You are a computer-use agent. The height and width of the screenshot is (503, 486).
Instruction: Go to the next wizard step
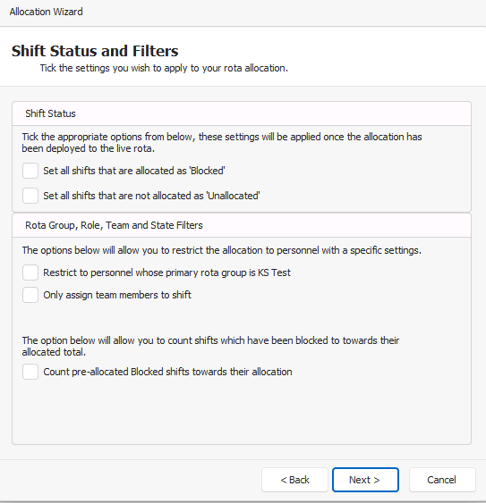[365, 480]
